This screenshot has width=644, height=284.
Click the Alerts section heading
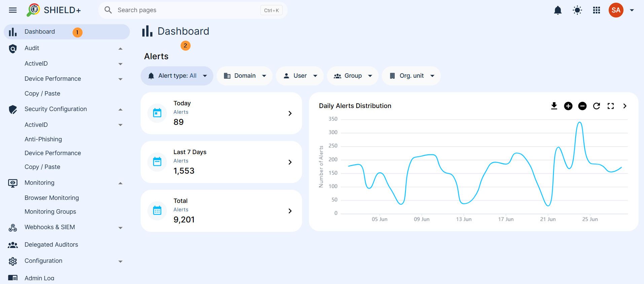(156, 57)
